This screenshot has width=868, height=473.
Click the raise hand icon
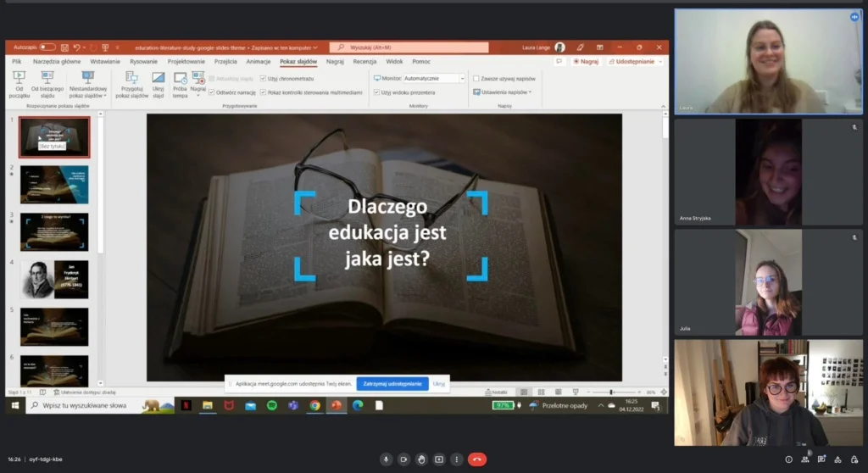tap(421, 459)
